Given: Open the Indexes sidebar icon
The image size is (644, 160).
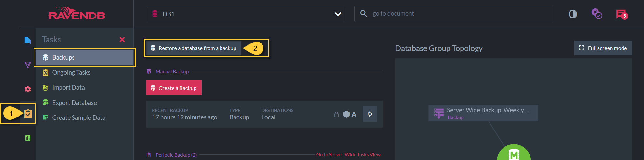Looking at the screenshot, I should pyautogui.click(x=28, y=65).
